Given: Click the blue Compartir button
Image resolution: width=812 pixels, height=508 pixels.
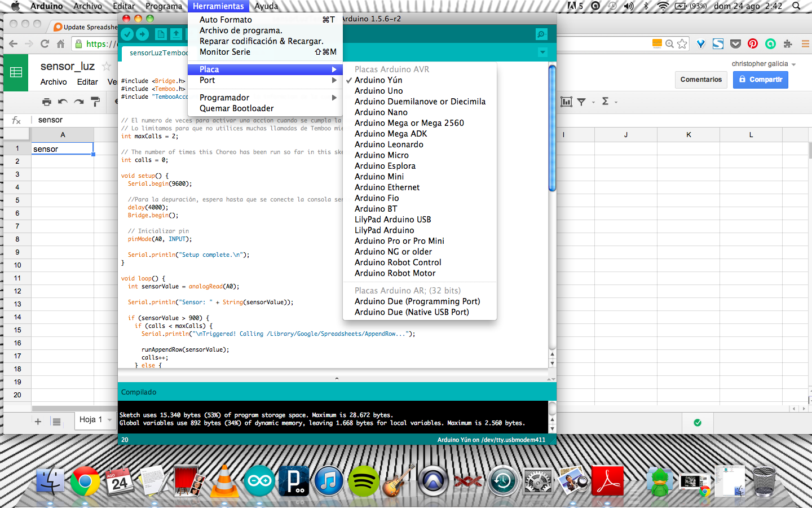Looking at the screenshot, I should pos(761,80).
